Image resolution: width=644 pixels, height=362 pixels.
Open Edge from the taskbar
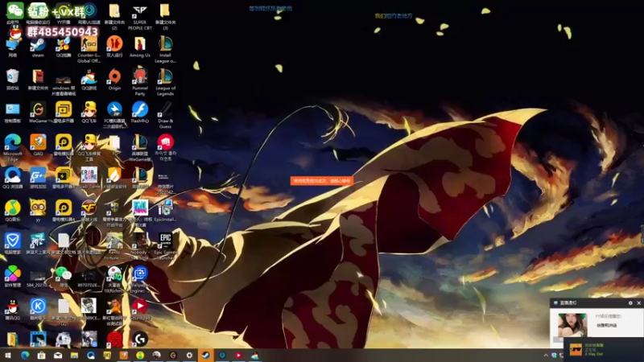pyautogui.click(x=25, y=356)
